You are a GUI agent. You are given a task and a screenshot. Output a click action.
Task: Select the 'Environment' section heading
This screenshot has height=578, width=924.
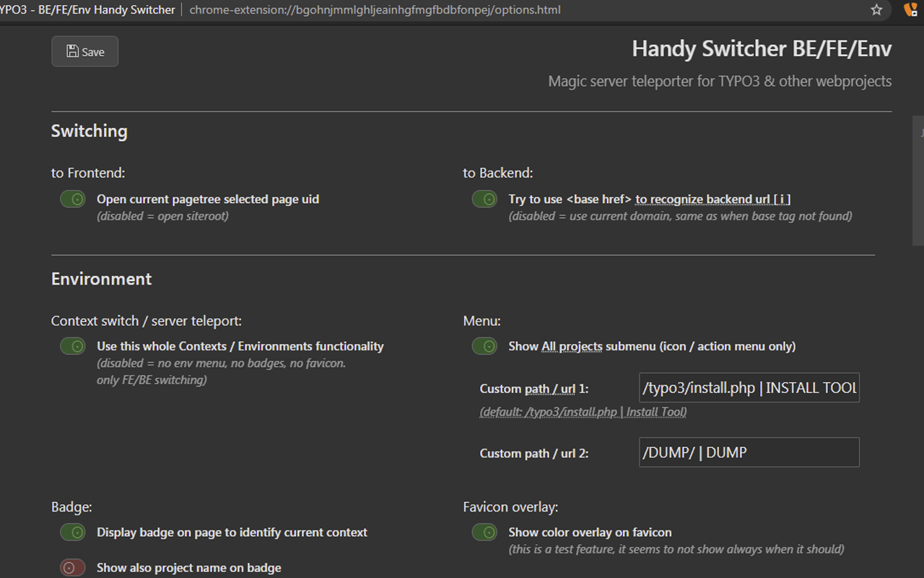coord(102,279)
